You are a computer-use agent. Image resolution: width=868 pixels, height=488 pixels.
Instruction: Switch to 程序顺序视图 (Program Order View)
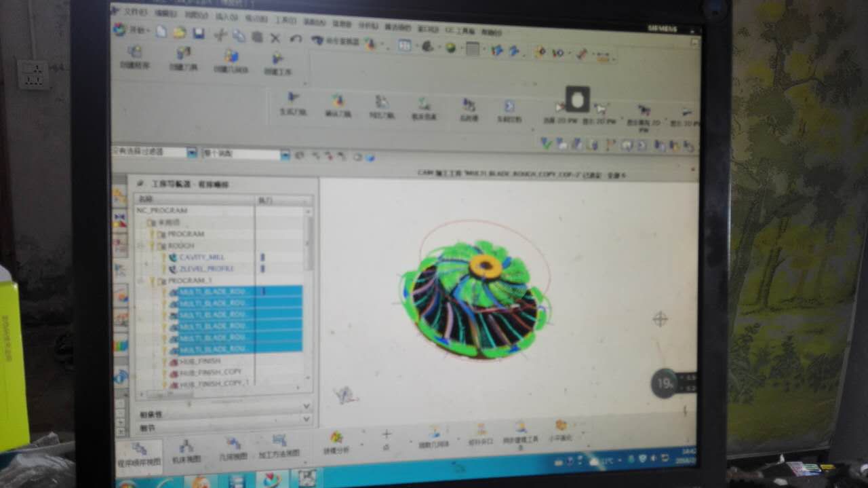tap(140, 457)
